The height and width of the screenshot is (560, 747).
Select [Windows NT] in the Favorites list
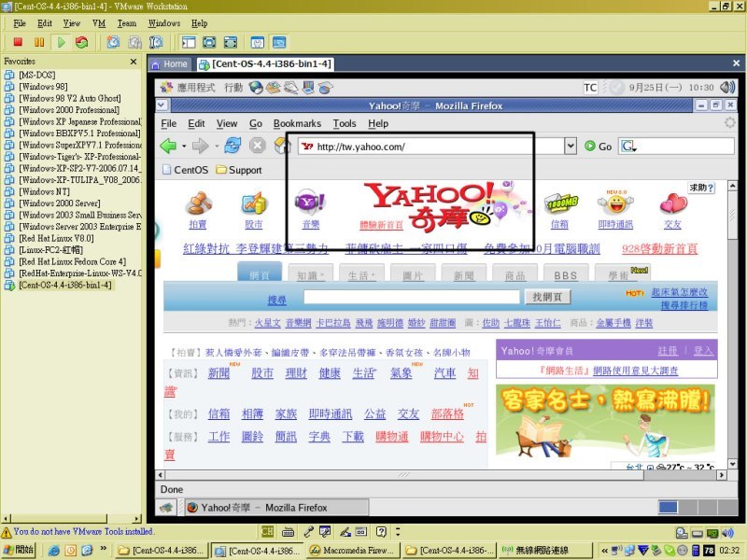(44, 191)
